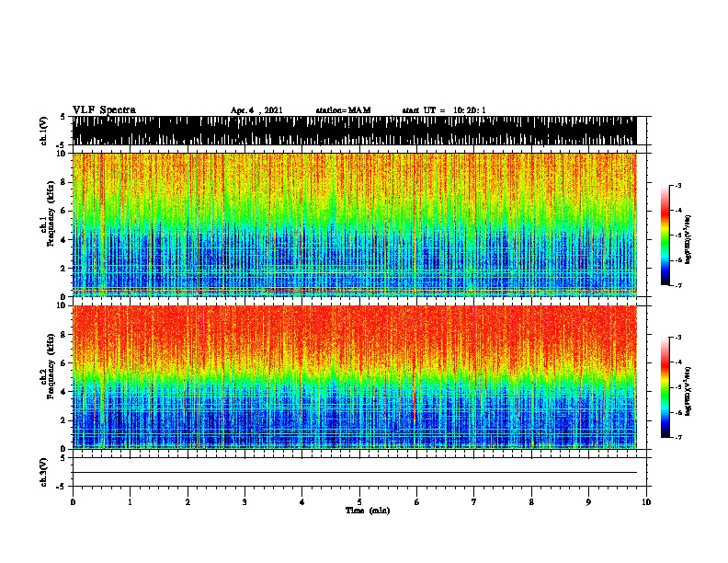The image size is (728, 563).
Task: Click the time axis tick label '5'
Action: point(359,501)
